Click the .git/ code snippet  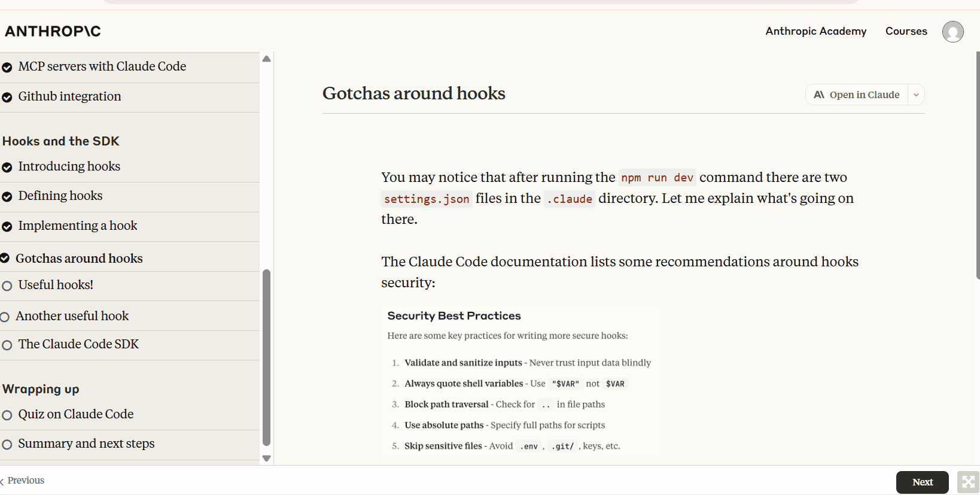click(x=562, y=447)
